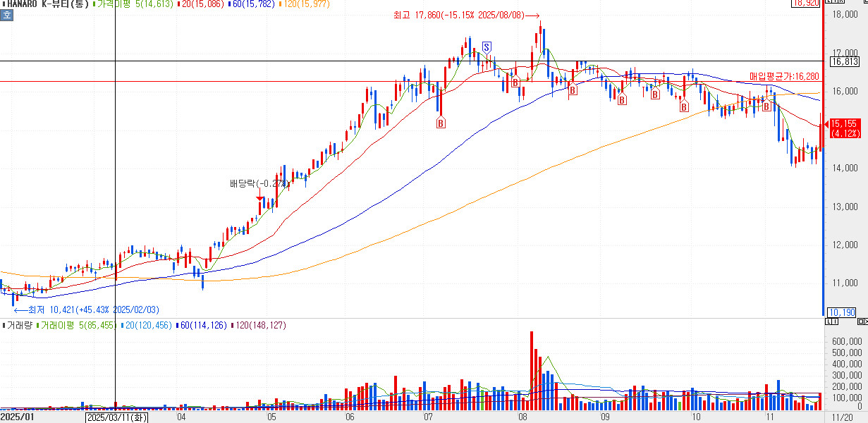Click the 배당락(-0.27%) dividend annotation
Image resolution: width=868 pixels, height=423 pixels.
[x=259, y=183]
